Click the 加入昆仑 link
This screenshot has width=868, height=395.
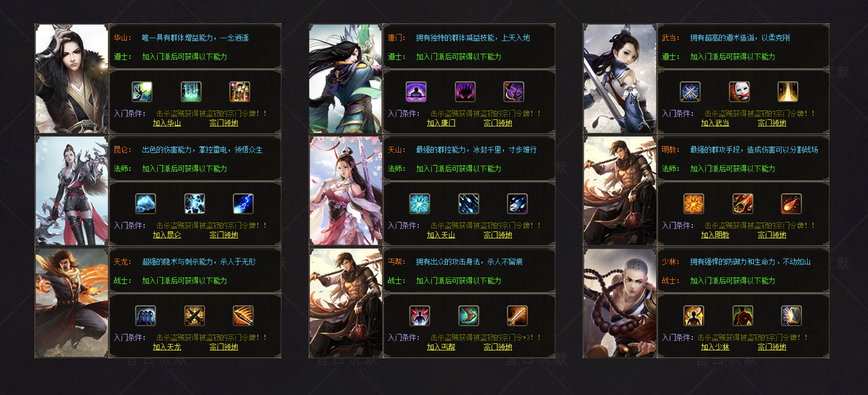point(167,235)
